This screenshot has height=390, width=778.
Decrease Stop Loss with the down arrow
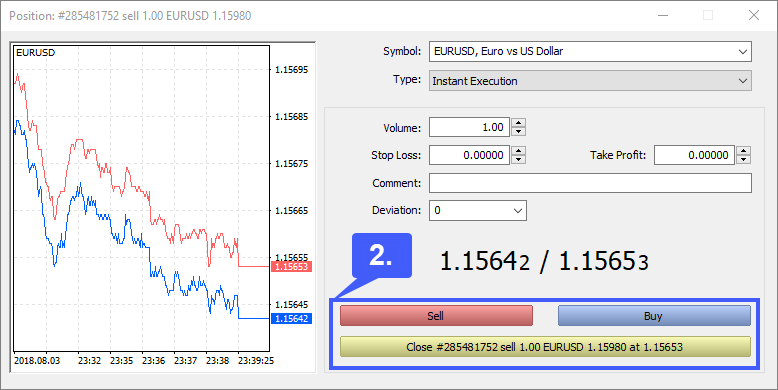pos(519,159)
